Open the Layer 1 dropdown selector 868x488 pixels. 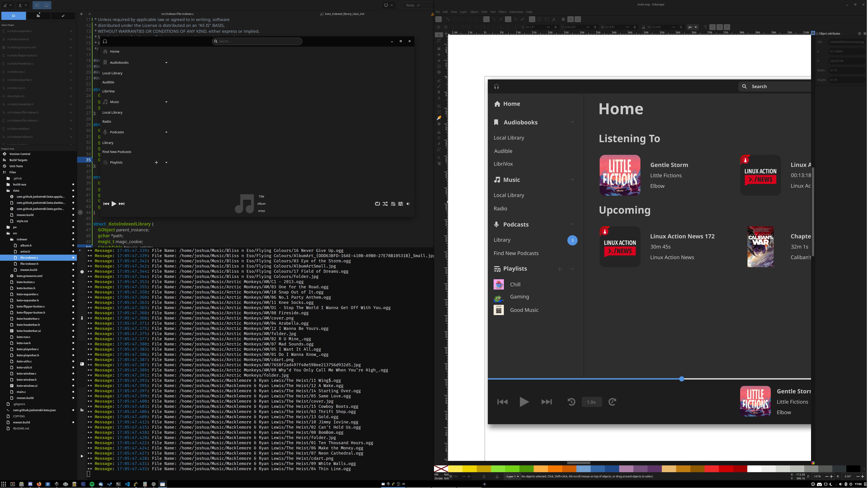point(512,476)
